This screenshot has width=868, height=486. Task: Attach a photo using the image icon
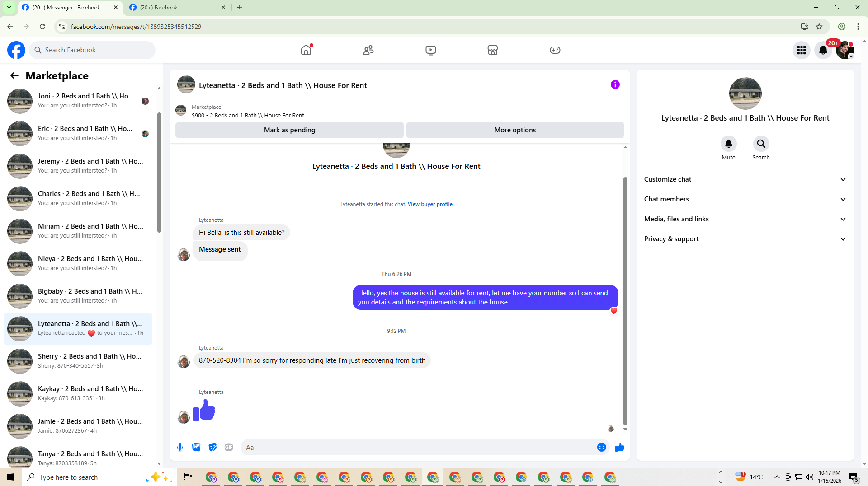196,447
